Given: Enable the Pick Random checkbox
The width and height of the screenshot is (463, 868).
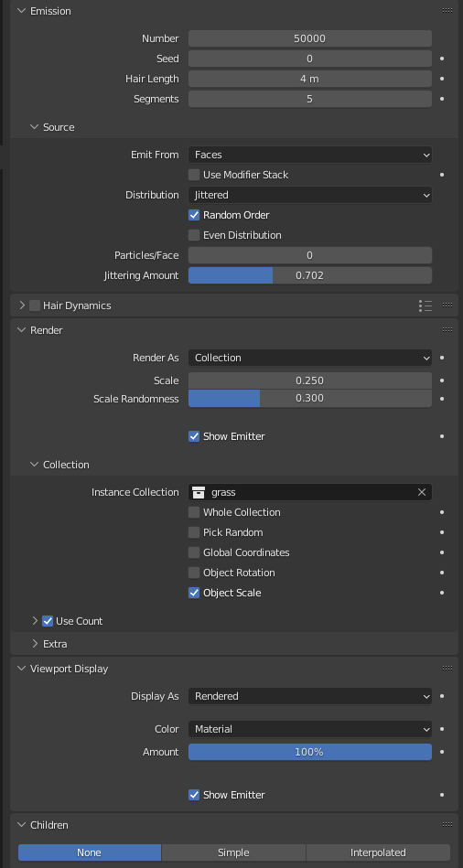Looking at the screenshot, I should (194, 532).
